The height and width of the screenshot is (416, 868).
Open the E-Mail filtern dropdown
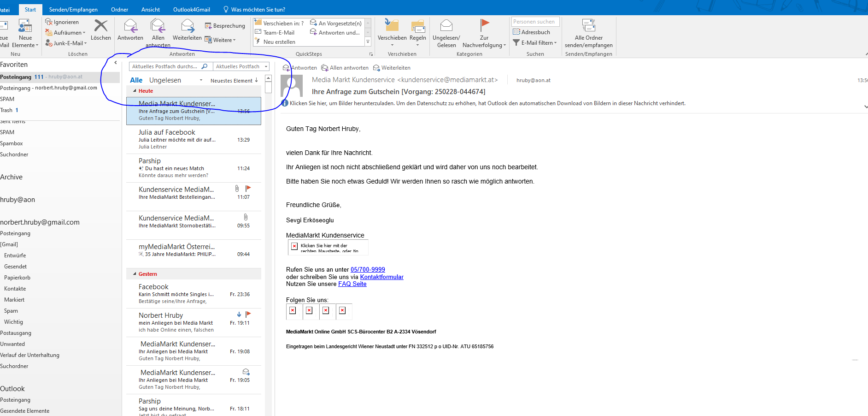click(x=535, y=43)
